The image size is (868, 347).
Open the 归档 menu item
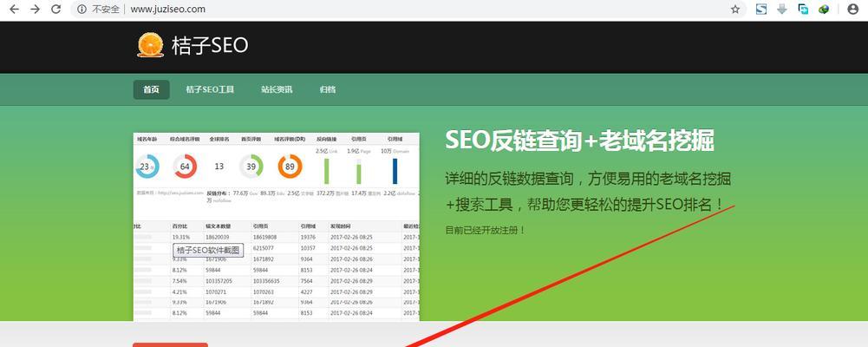(328, 89)
